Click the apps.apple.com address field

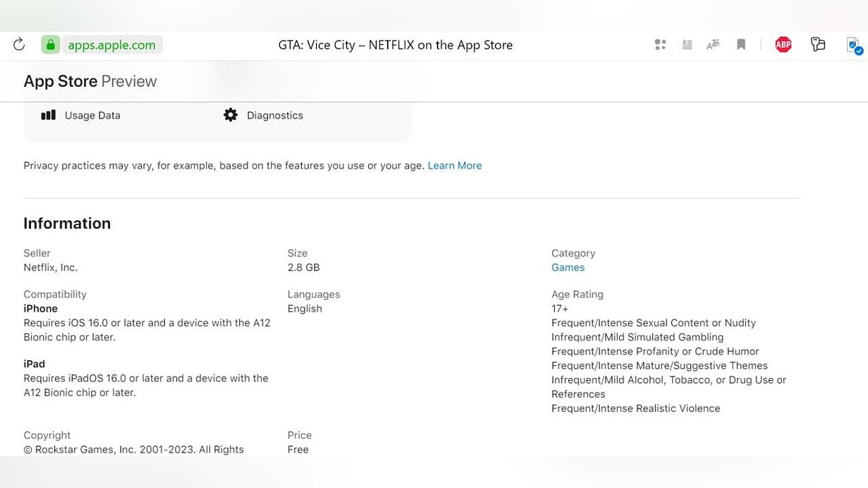pos(111,45)
